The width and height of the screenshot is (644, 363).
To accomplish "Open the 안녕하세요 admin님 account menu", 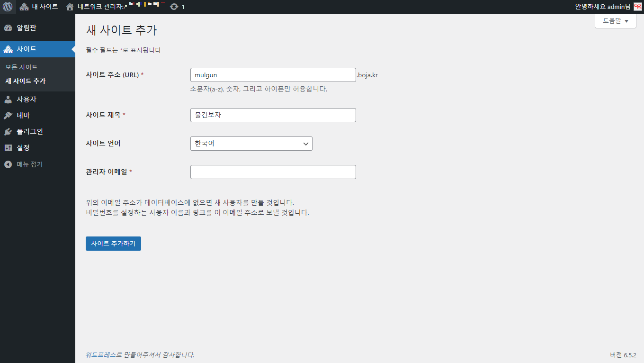I will pyautogui.click(x=608, y=7).
